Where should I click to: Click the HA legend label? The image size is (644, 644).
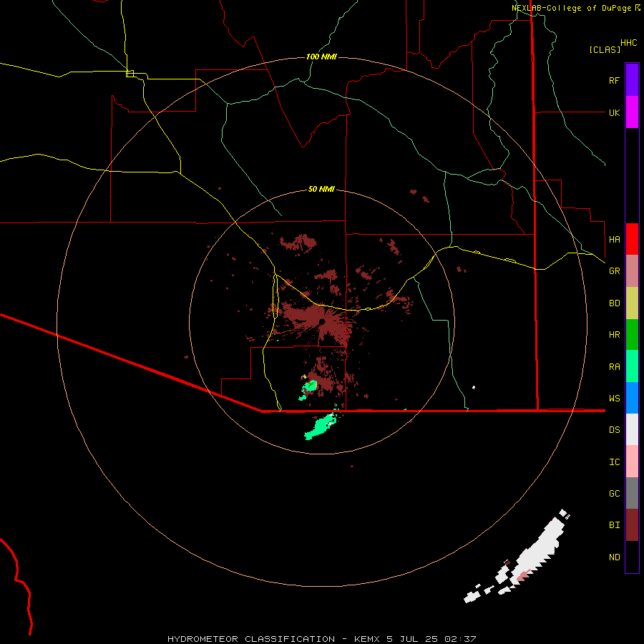pyautogui.click(x=614, y=239)
